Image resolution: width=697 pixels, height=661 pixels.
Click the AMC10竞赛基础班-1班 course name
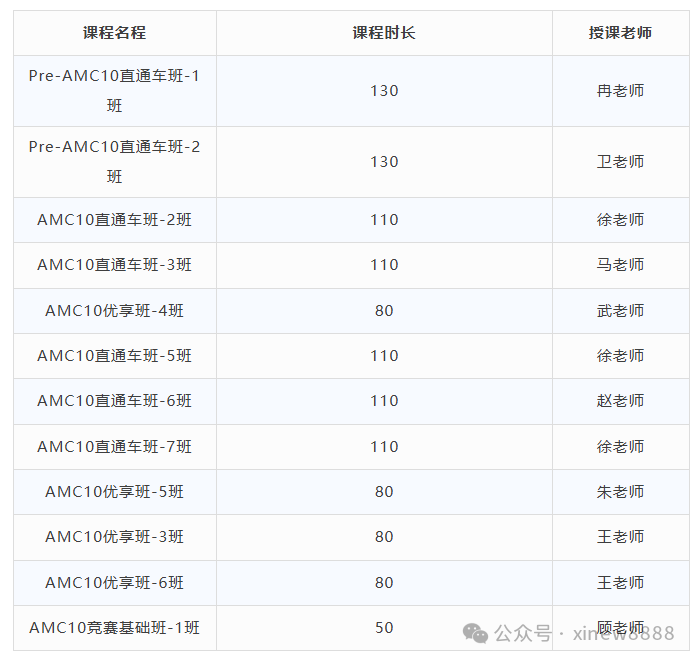point(114,628)
